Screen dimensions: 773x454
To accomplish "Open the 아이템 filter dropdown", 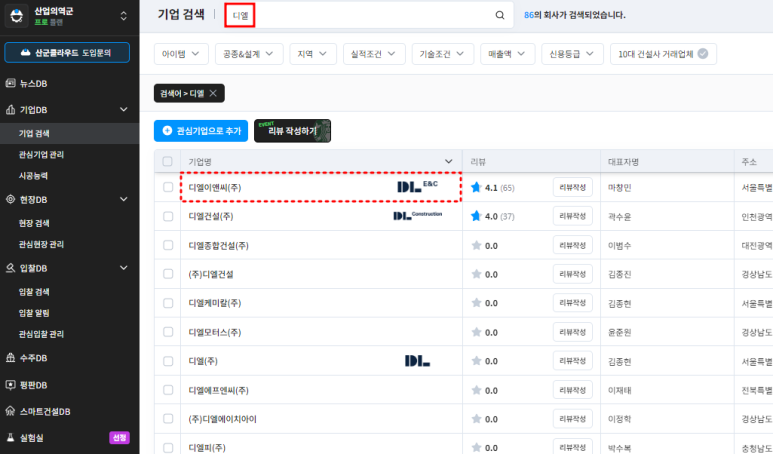I will click(x=181, y=54).
